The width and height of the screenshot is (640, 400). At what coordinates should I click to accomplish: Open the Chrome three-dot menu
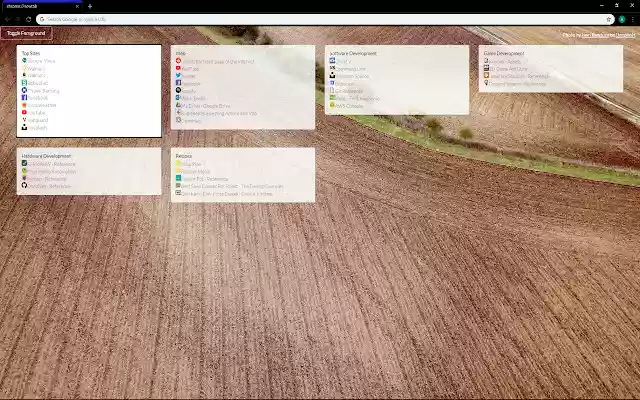point(633,19)
